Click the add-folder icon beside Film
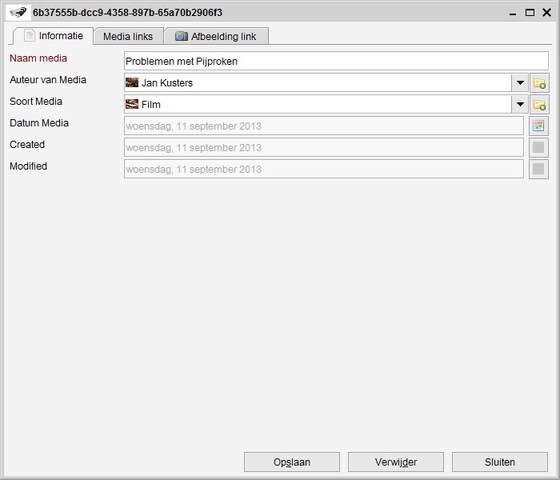This screenshot has height=480, width=560. (x=539, y=105)
